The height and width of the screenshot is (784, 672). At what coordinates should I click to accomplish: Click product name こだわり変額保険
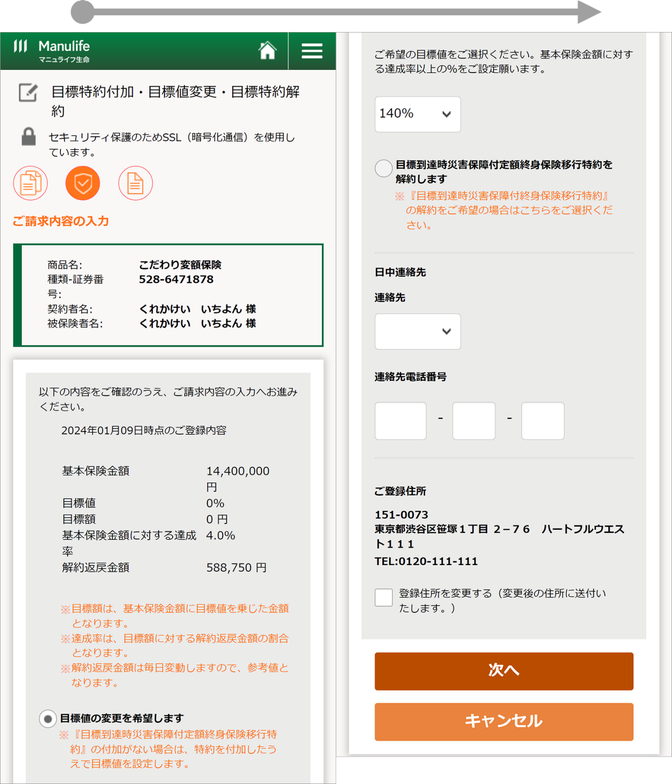tap(180, 265)
